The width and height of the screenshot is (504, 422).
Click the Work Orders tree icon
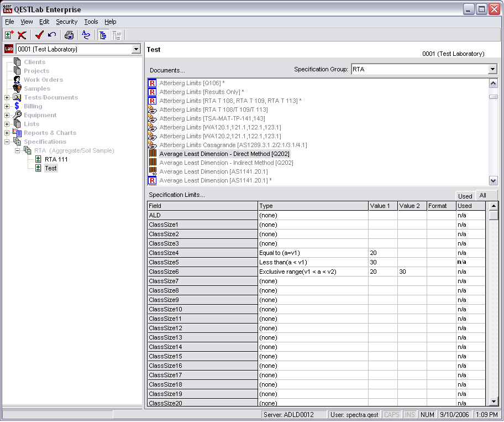click(17, 80)
